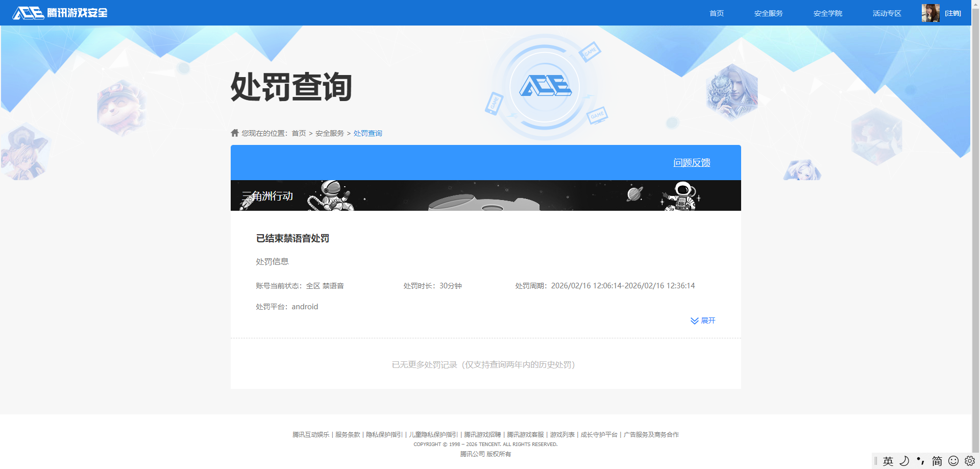This screenshot has width=980, height=469.
Task: Open the 安全服务 navigation menu item
Action: pos(768,13)
